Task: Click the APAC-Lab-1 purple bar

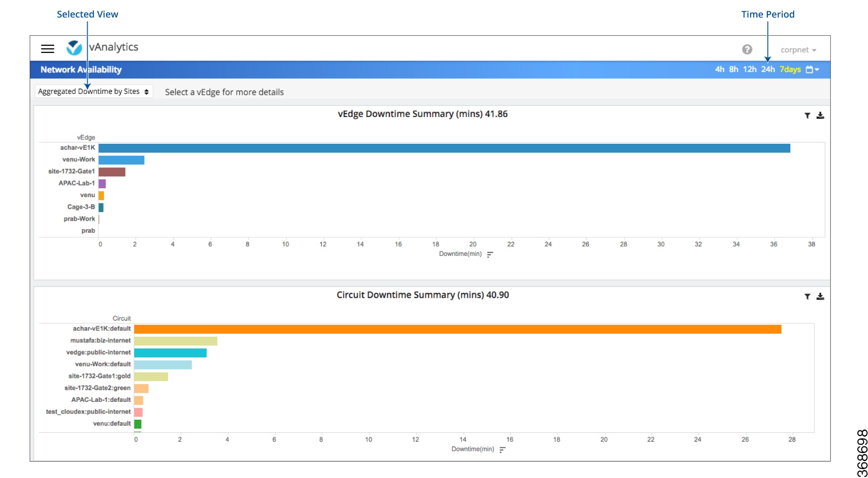Action: click(102, 184)
